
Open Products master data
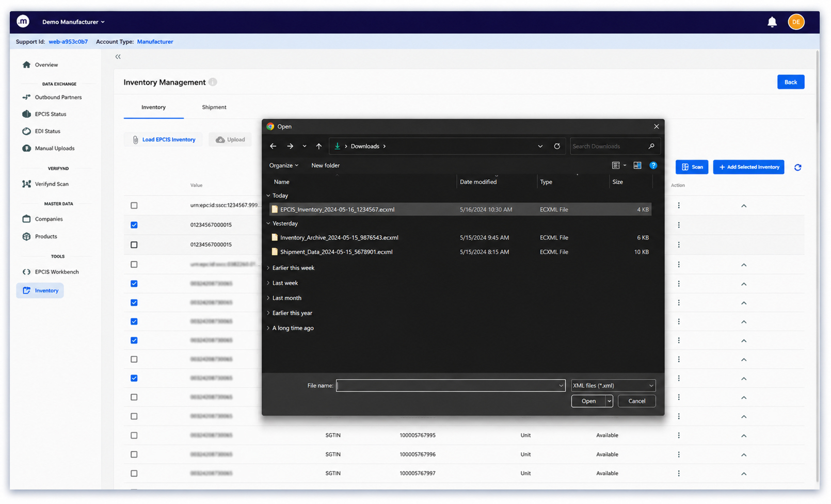pyautogui.click(x=40, y=236)
